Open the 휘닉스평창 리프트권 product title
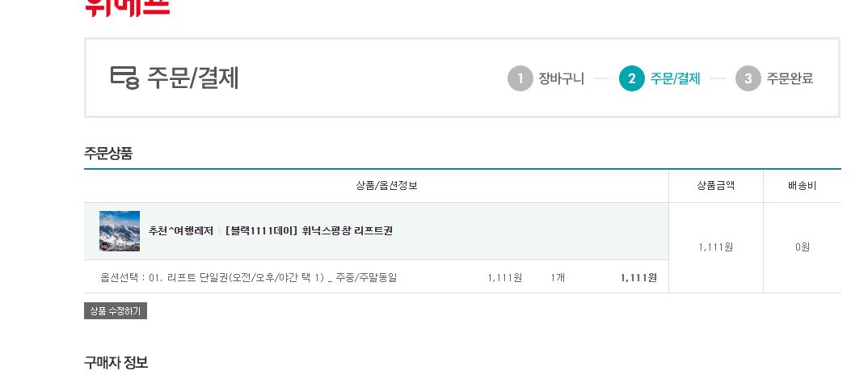The height and width of the screenshot is (375, 868). pos(309,231)
